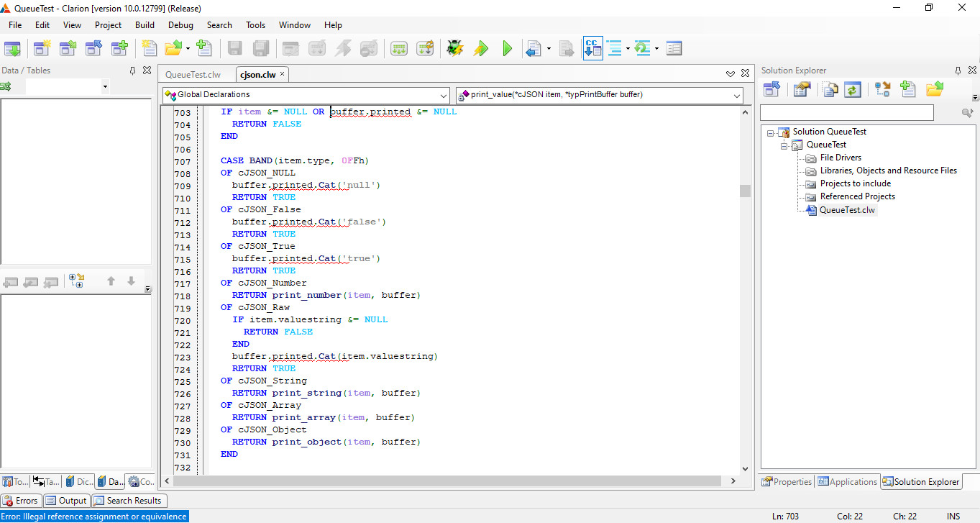The image size is (980, 523).
Task: Click the expand-tree icon in Data / Tables lower toolbar
Action: pyautogui.click(x=75, y=281)
